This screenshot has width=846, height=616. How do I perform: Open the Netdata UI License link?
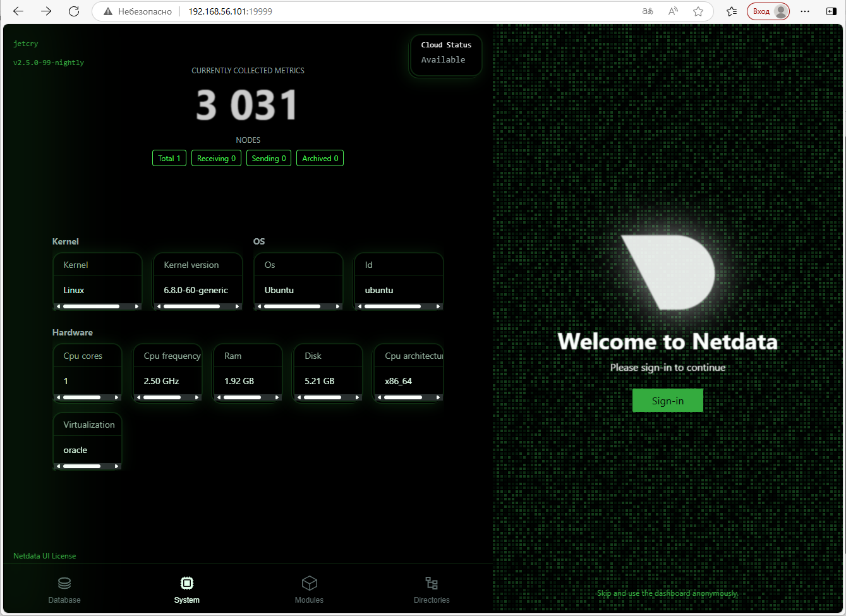tap(45, 556)
